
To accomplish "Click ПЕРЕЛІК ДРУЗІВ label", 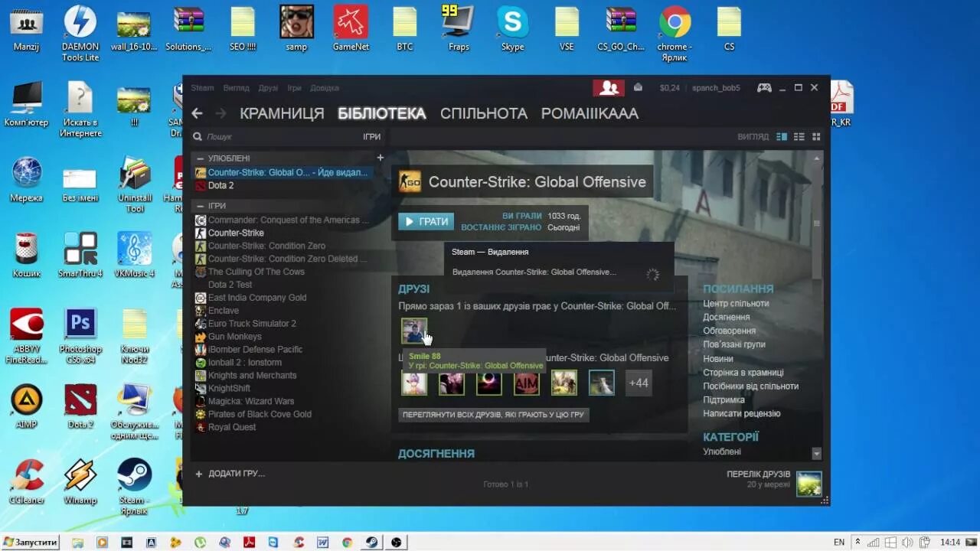I will (758, 474).
